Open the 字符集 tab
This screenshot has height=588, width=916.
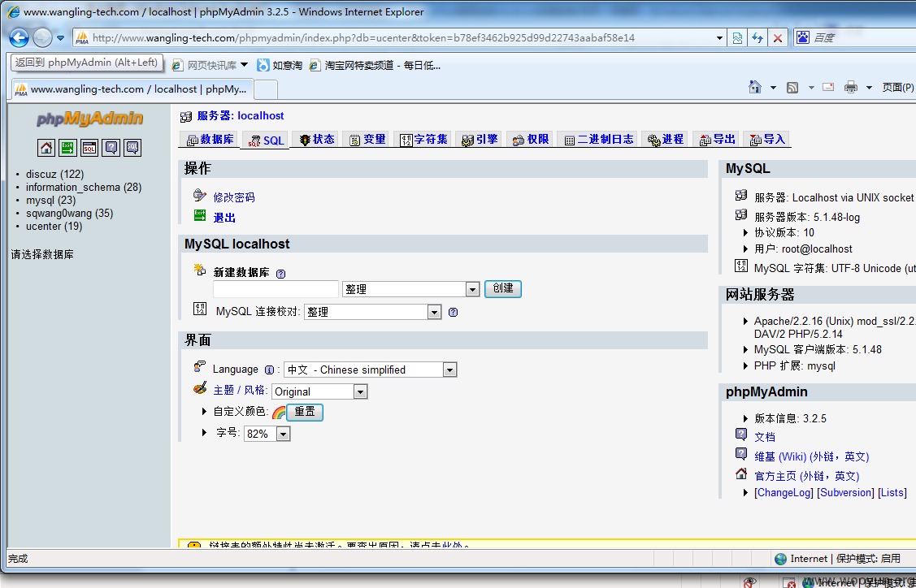423,140
